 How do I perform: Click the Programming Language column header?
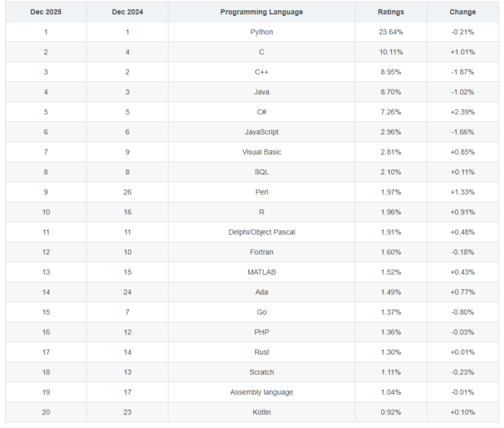coord(261,12)
